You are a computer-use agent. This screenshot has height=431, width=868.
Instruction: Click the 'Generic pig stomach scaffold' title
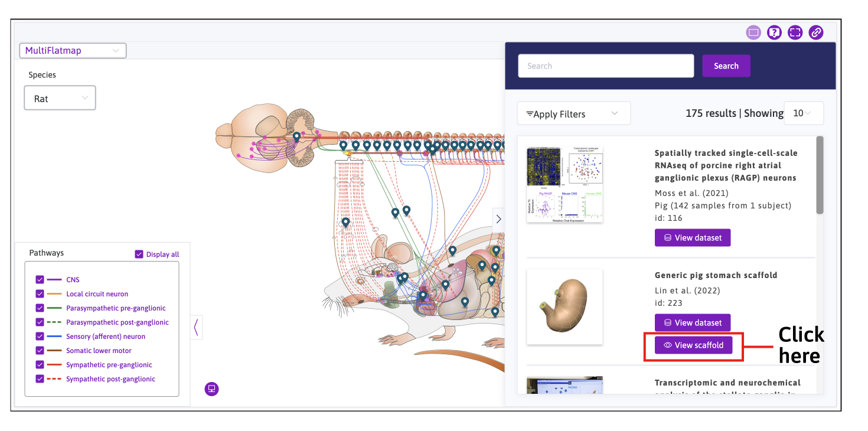pyautogui.click(x=716, y=275)
